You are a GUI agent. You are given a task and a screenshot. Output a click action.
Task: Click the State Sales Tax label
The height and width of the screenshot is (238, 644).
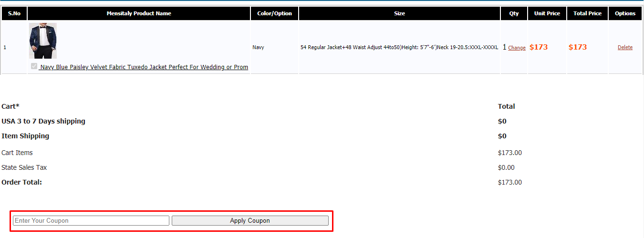[24, 167]
